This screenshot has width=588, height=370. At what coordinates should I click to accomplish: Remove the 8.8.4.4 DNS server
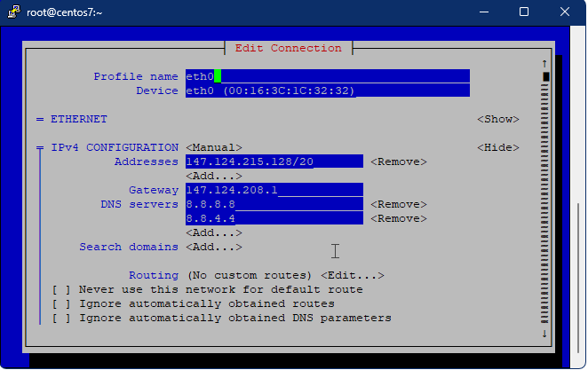coord(398,218)
